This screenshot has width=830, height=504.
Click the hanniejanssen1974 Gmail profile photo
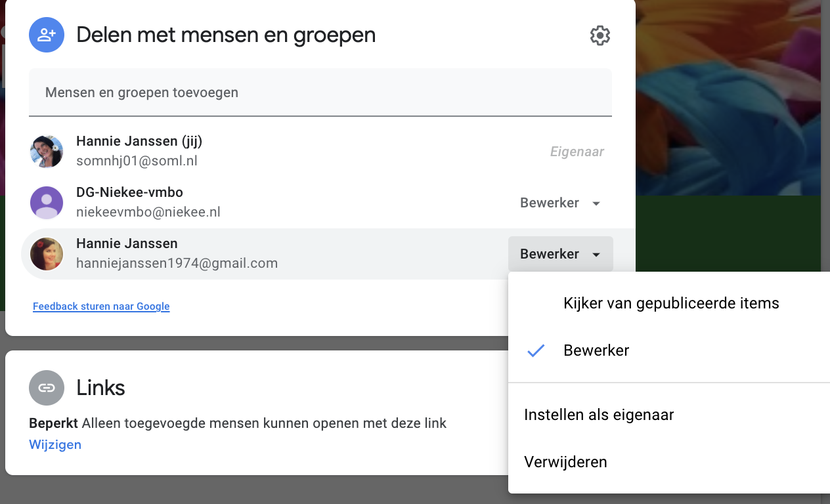pyautogui.click(x=47, y=254)
